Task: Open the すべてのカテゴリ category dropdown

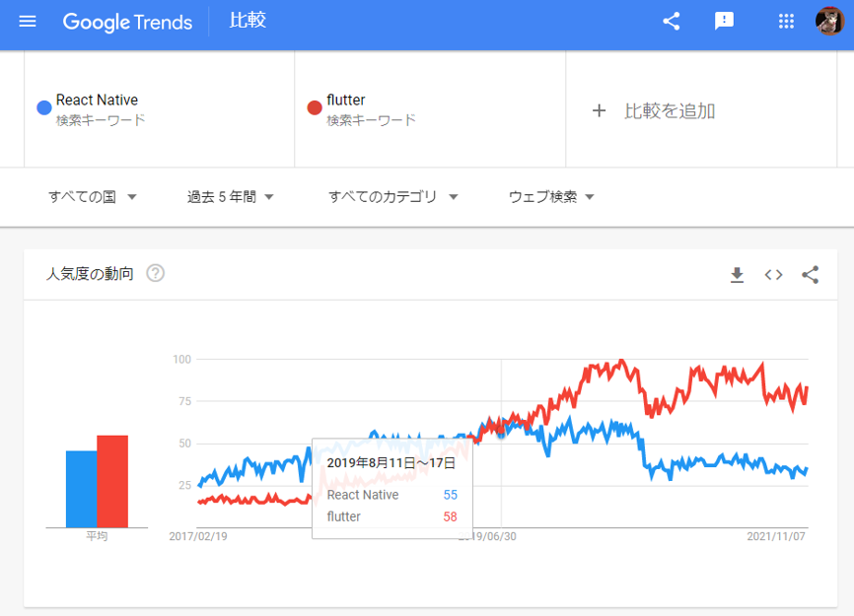Action: click(392, 196)
